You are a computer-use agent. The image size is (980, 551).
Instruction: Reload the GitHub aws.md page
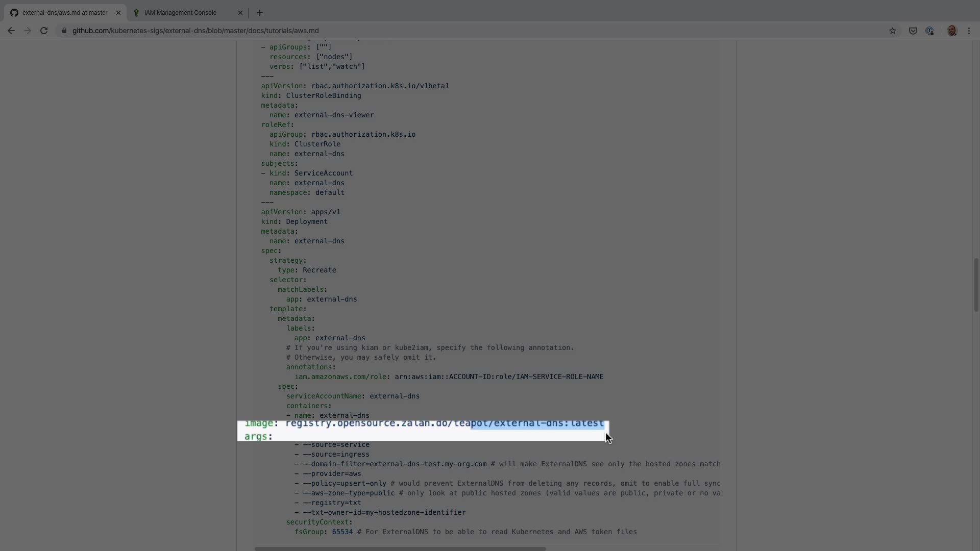pos(44,31)
